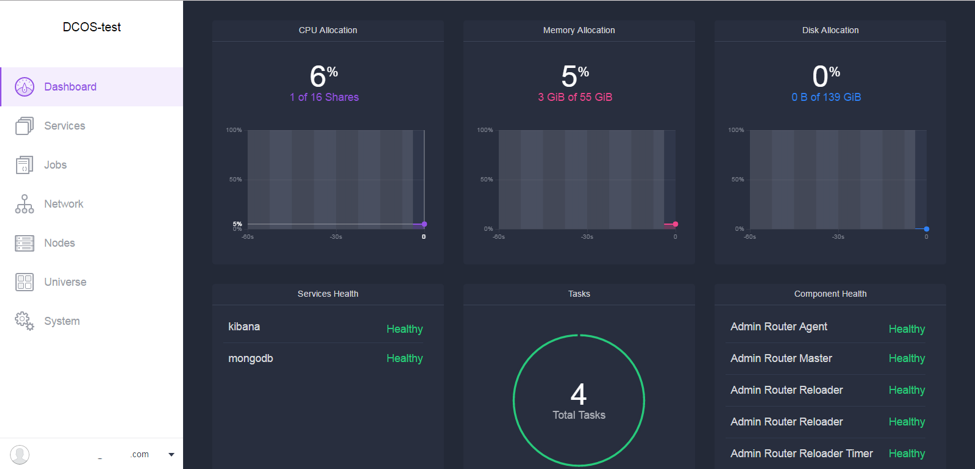The height and width of the screenshot is (469, 975).
Task: Click the CPU Allocation graph endpoint marker
Action: [424, 224]
